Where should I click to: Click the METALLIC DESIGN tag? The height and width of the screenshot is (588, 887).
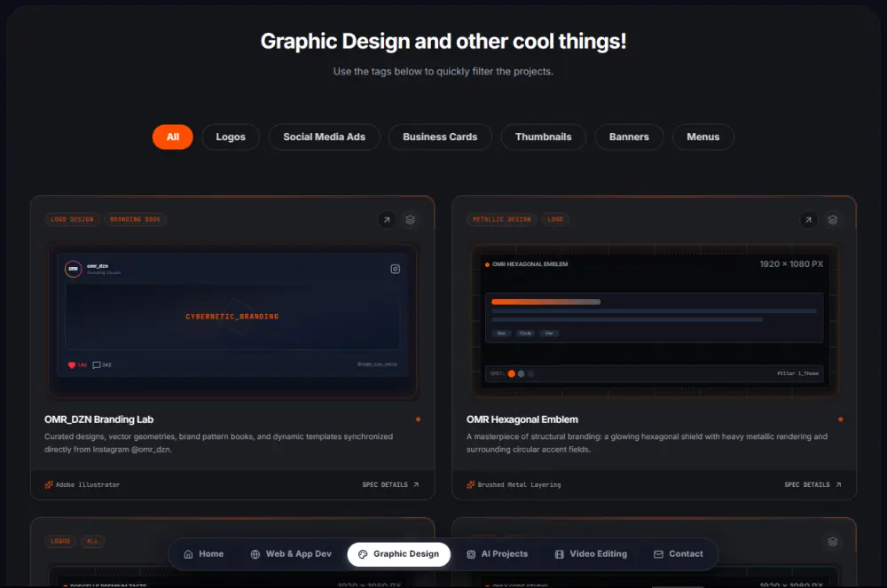click(x=502, y=219)
